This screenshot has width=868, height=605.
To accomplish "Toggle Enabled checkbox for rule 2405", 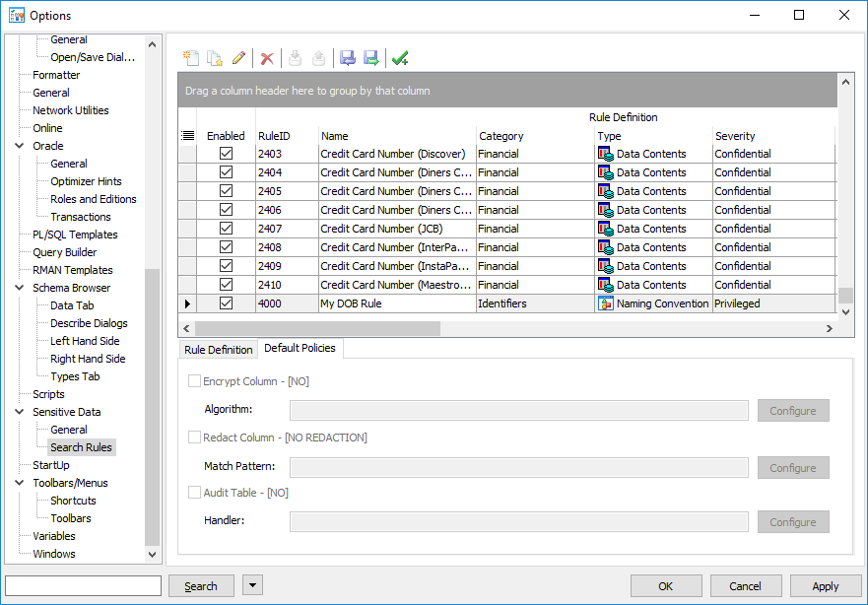I will pyautogui.click(x=226, y=191).
